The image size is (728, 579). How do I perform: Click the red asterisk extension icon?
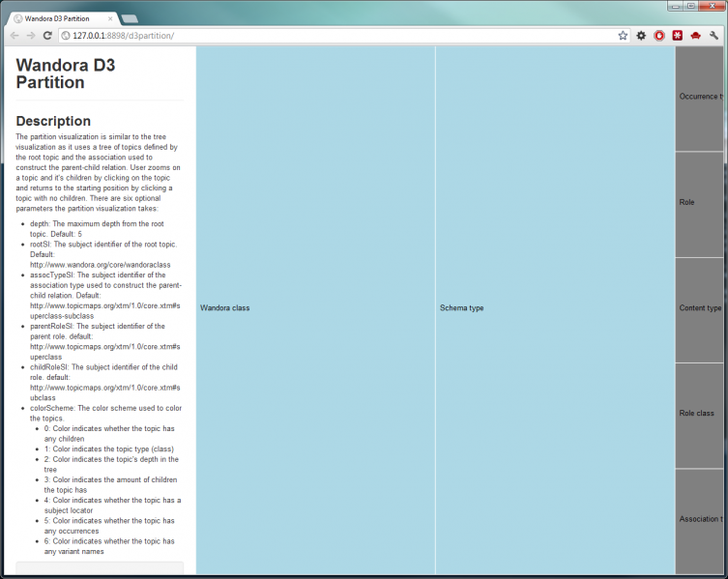click(x=678, y=36)
